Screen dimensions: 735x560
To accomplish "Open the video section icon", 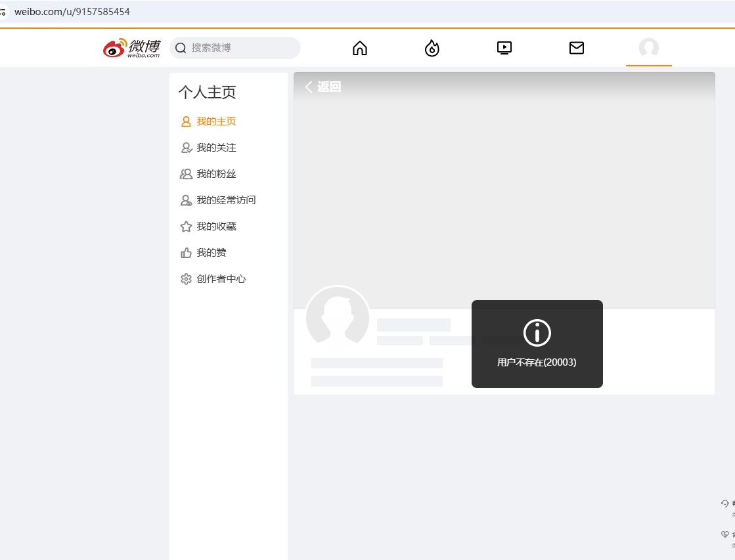I will 504,48.
